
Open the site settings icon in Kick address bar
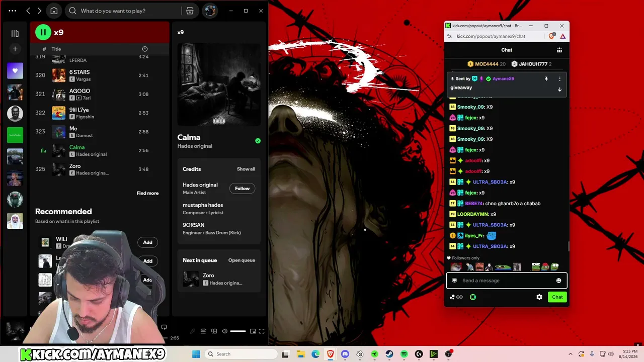pos(449,36)
